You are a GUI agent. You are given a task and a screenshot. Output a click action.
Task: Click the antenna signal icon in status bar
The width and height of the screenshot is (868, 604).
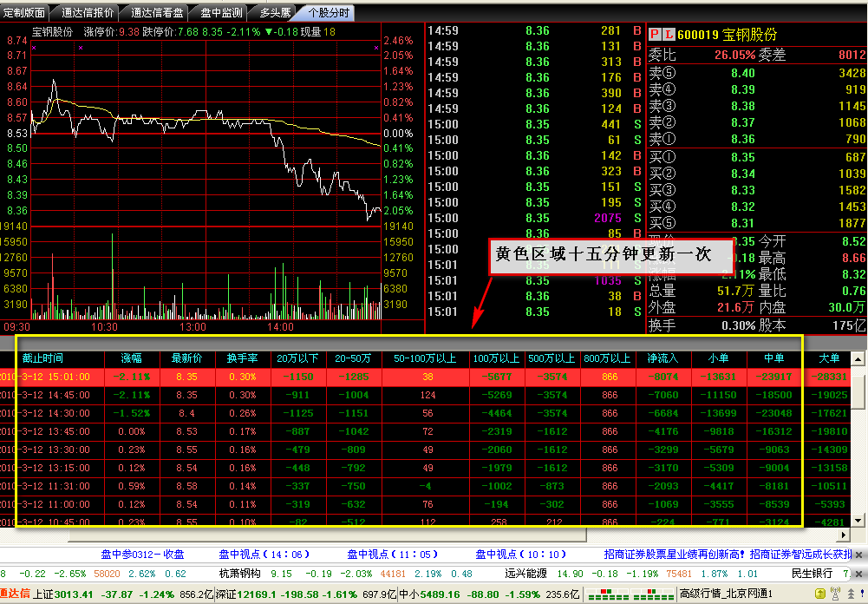tap(835, 594)
